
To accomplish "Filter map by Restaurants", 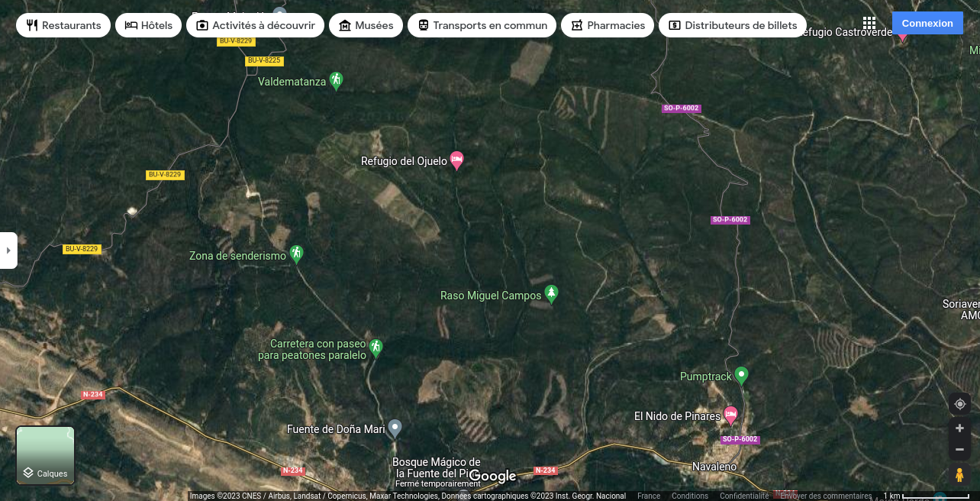I will click(63, 25).
